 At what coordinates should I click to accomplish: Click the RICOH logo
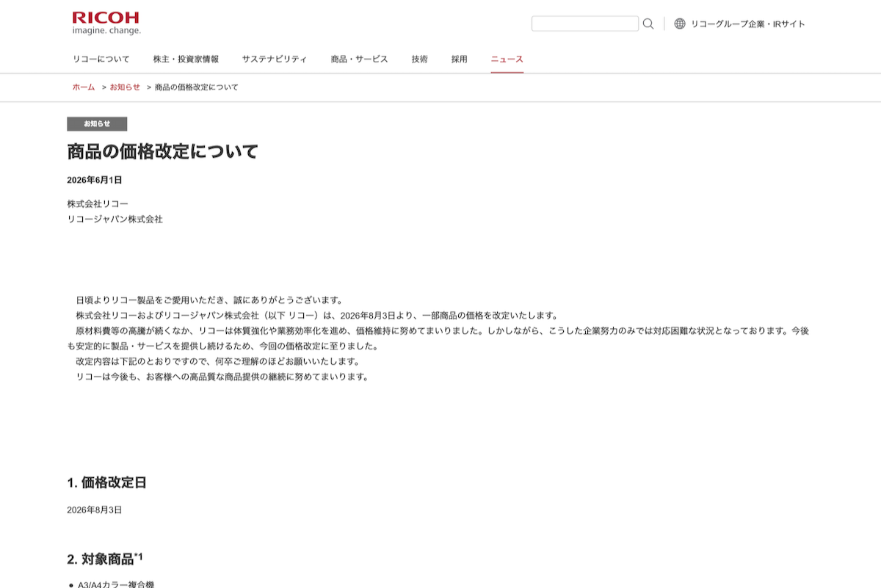(x=106, y=23)
